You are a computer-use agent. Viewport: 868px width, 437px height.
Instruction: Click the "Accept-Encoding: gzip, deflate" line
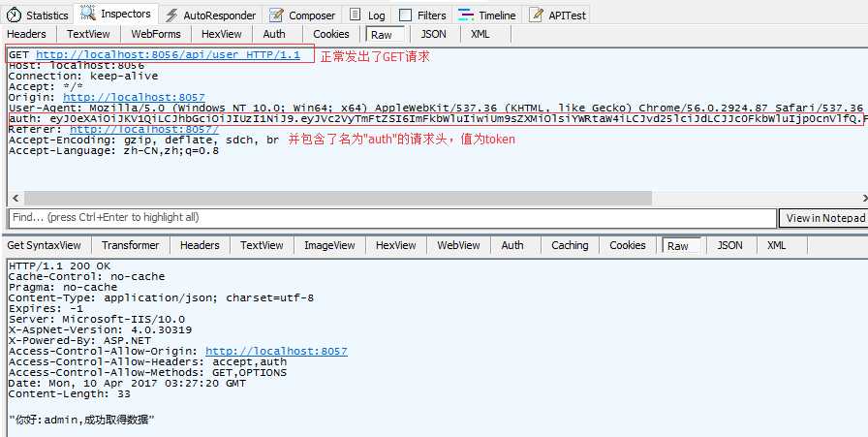point(143,140)
